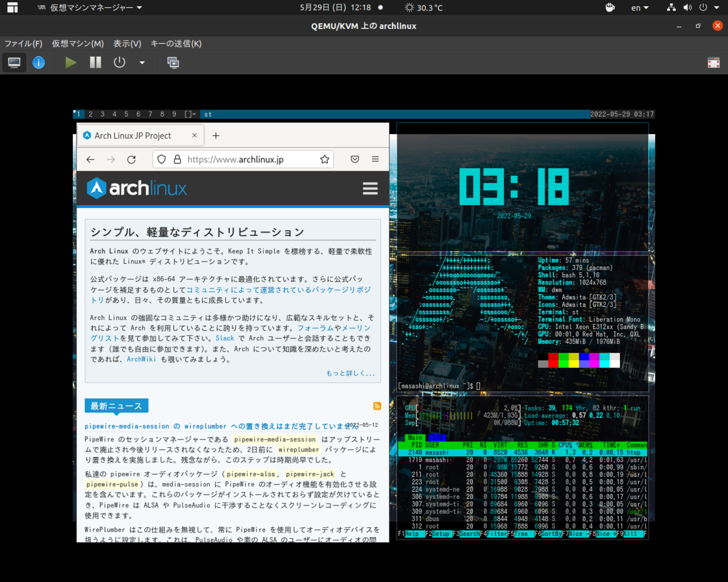Viewport: 728px width, 582px height.
Task: Click the volume speaker icon
Action: 687,8
